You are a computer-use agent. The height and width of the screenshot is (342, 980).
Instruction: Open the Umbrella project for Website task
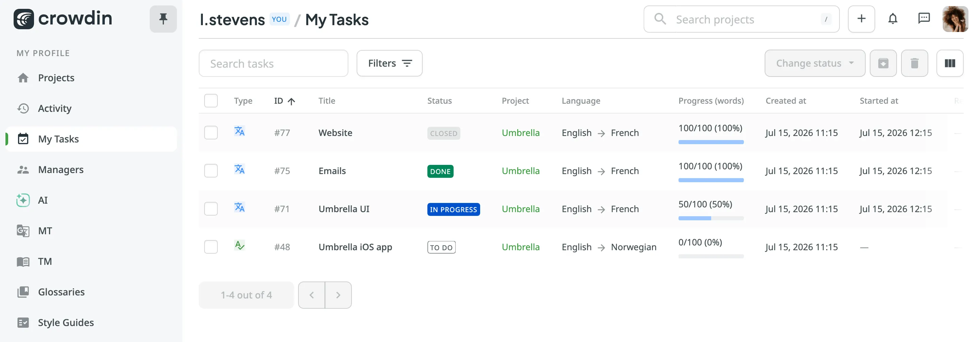pyautogui.click(x=520, y=133)
